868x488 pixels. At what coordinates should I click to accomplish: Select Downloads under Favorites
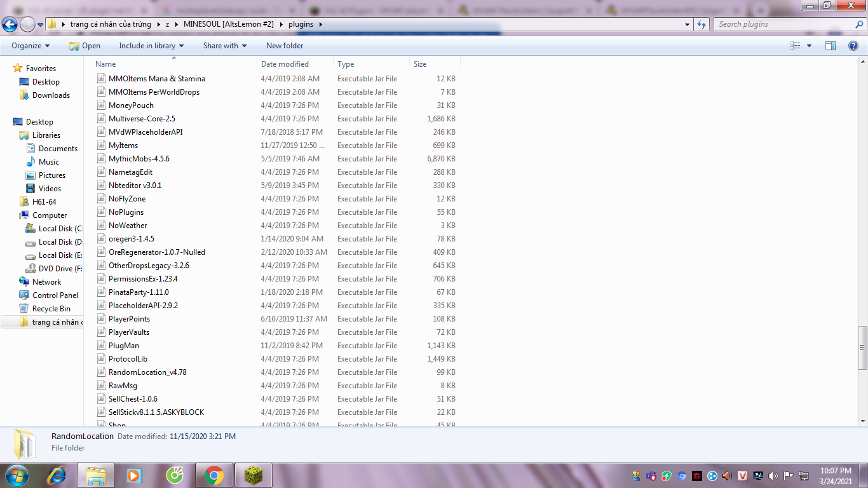click(x=51, y=95)
